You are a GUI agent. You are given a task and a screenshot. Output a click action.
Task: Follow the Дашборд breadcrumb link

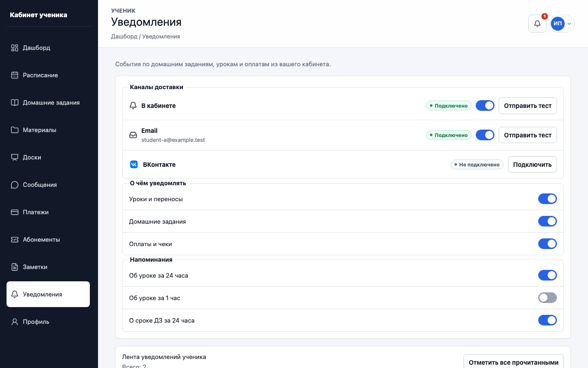[x=124, y=36]
